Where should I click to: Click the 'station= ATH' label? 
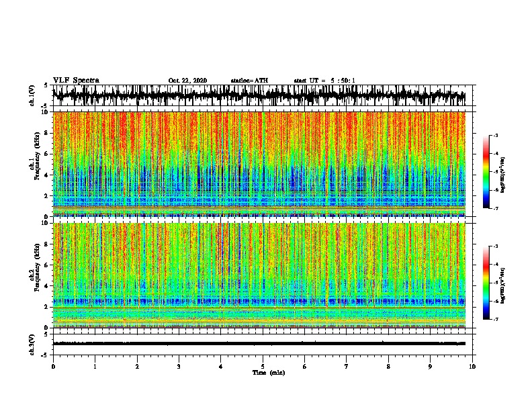(249, 81)
